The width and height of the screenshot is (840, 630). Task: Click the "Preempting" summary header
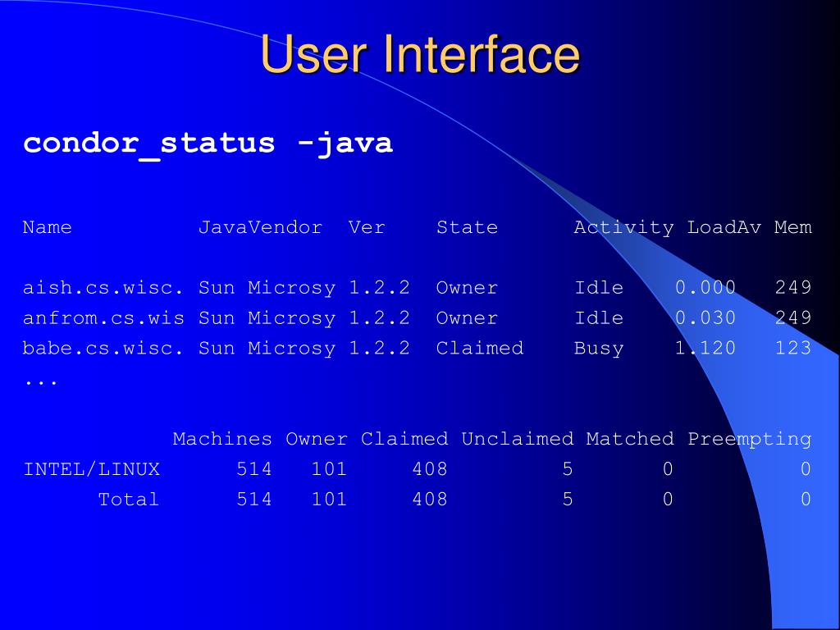pyautogui.click(x=750, y=440)
